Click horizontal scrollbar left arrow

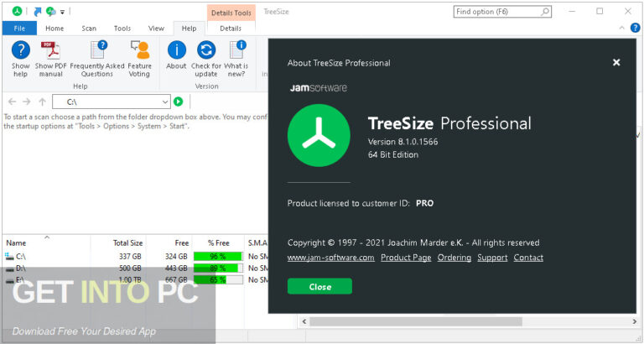pyautogui.click(x=304, y=321)
